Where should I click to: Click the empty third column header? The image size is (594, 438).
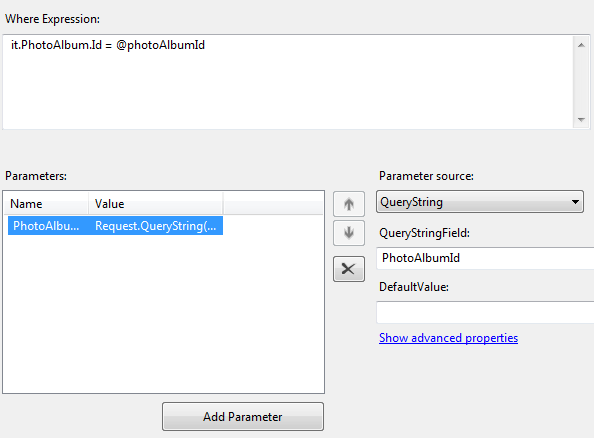tap(273, 203)
